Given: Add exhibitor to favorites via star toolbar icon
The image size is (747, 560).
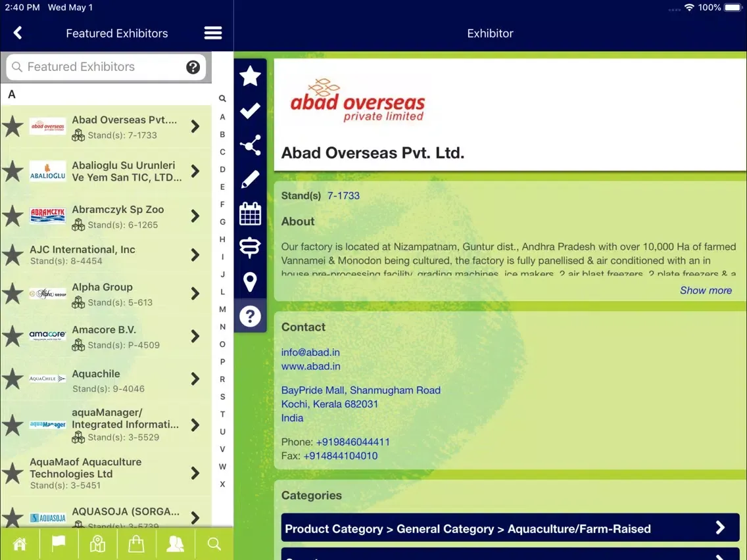Looking at the screenshot, I should (250, 76).
